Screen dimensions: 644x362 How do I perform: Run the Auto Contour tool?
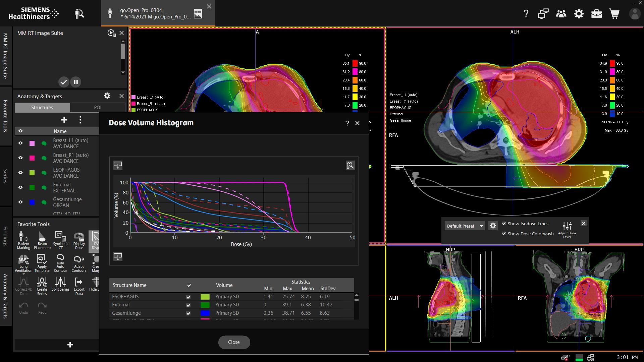click(x=60, y=263)
